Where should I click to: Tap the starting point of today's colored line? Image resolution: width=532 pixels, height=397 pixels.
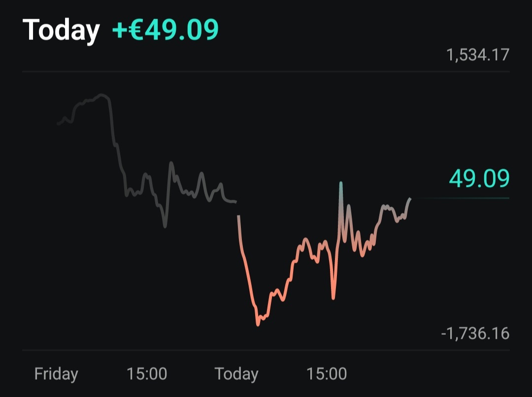coord(238,216)
